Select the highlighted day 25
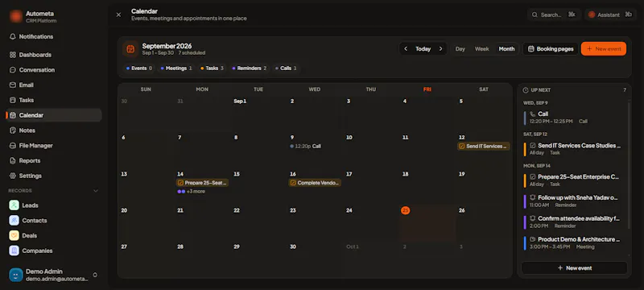644x290 pixels. tap(406, 210)
